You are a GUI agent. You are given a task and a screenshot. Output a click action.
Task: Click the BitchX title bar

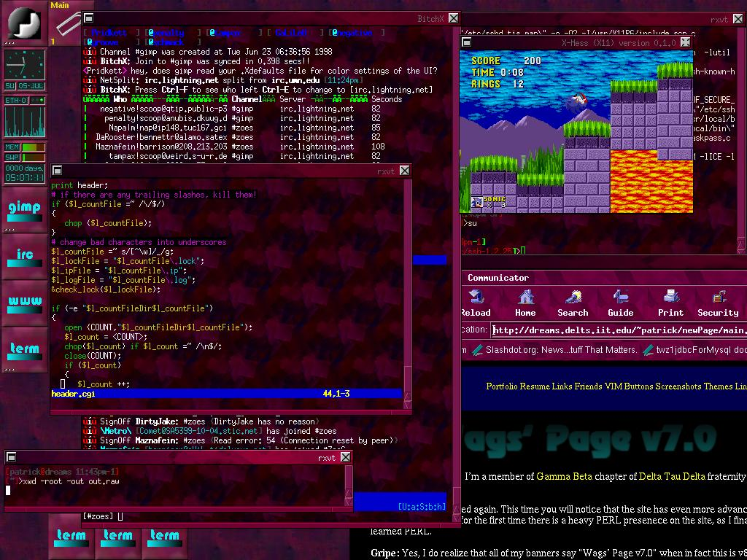click(271, 18)
